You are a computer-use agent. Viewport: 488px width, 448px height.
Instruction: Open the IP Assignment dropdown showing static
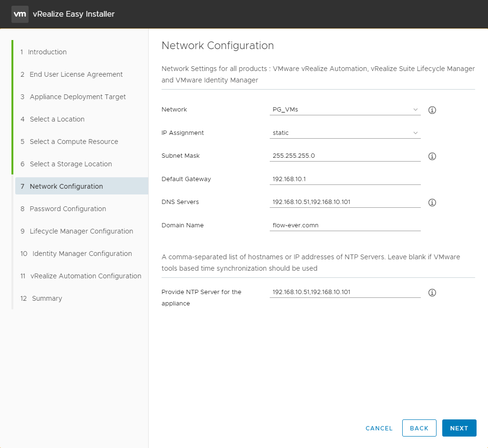(x=345, y=133)
